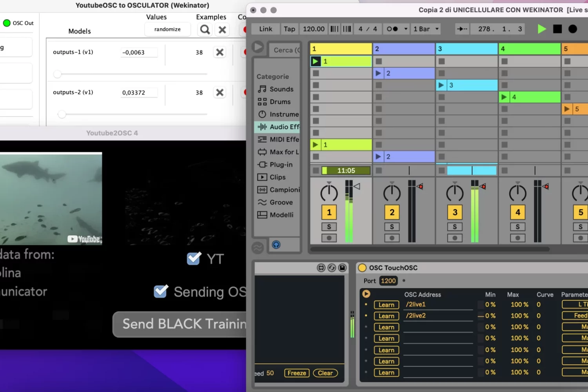
Task: Open the metronome settings dropdown arrow
Action: pos(406,29)
